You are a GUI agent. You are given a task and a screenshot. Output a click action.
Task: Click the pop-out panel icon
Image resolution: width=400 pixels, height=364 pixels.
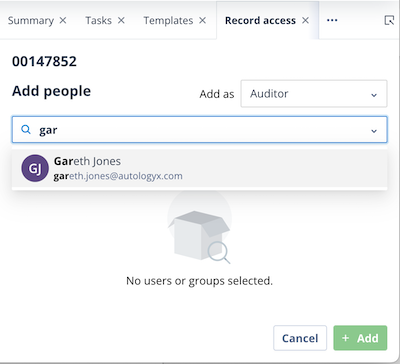point(389,21)
